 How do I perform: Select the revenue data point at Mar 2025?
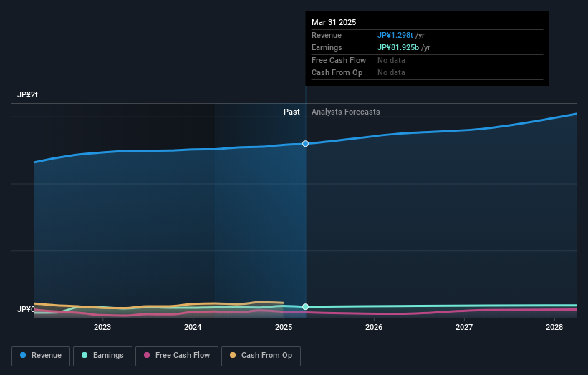click(x=306, y=144)
